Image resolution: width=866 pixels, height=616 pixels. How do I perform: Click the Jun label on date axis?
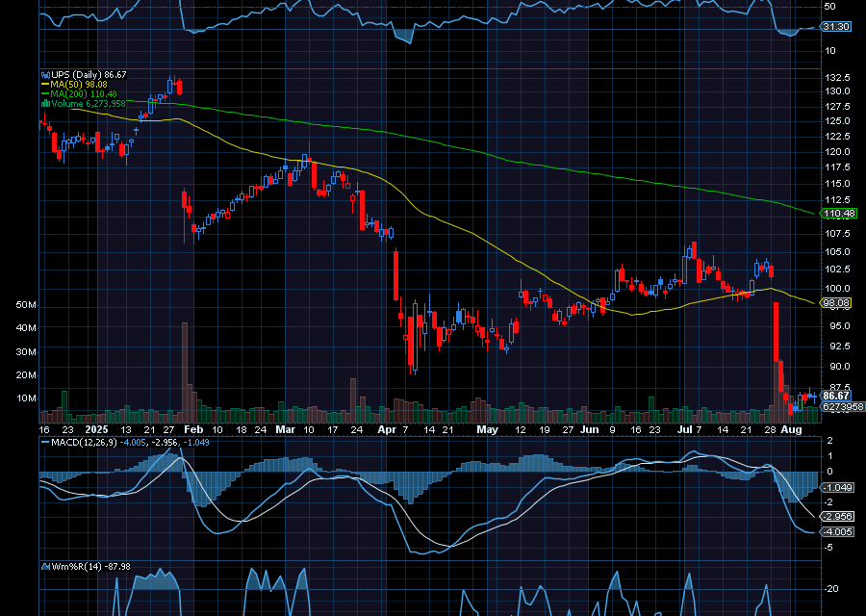589,429
